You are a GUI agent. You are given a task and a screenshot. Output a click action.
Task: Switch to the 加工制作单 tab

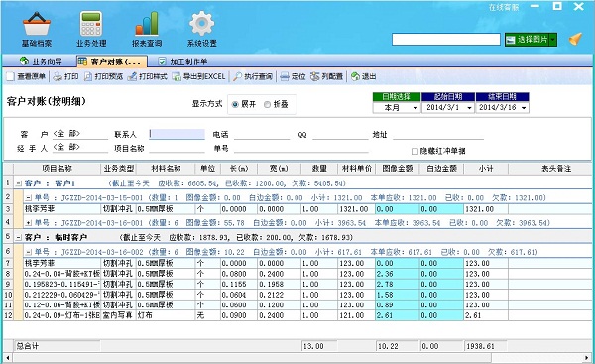[x=183, y=61]
